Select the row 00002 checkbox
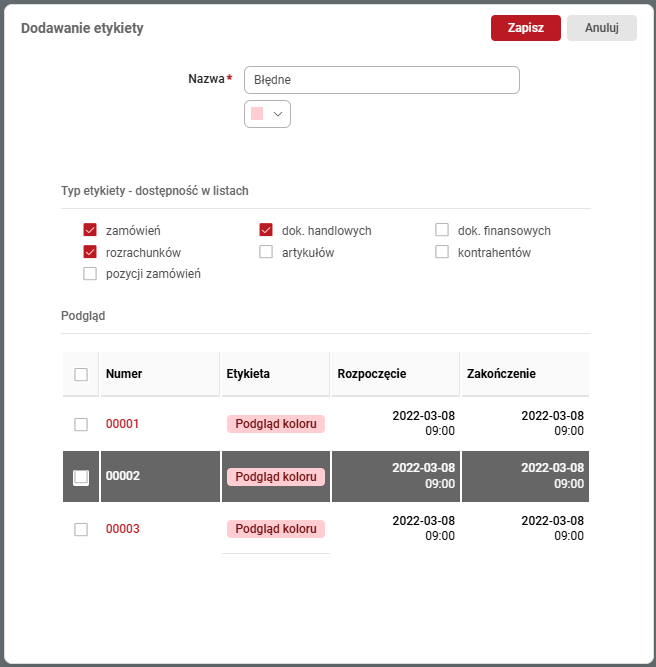This screenshot has width=656, height=667. point(81,477)
